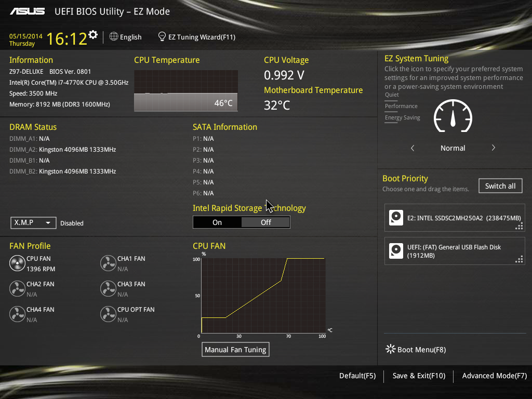This screenshot has width=532, height=399.
Task: Click SATA P6: N/A entry
Action: pyautogui.click(x=203, y=193)
